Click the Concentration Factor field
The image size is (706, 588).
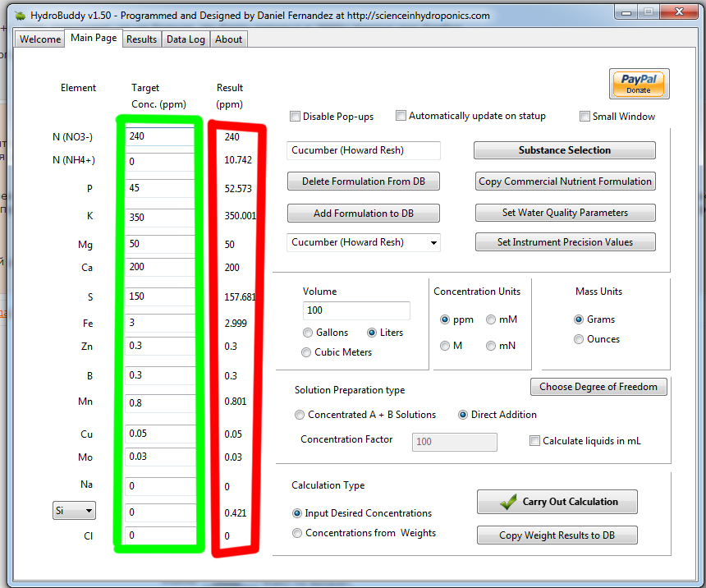(455, 442)
